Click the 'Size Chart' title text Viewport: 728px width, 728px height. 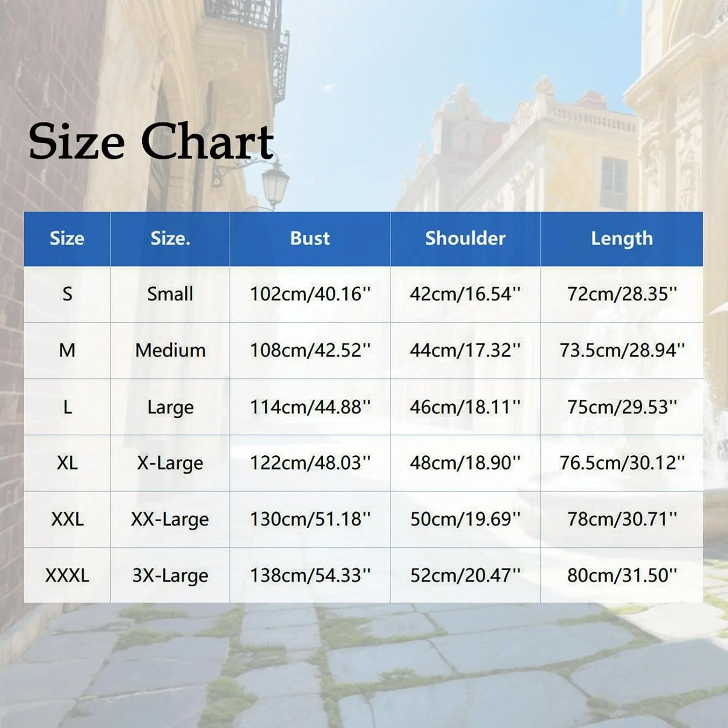(151, 141)
